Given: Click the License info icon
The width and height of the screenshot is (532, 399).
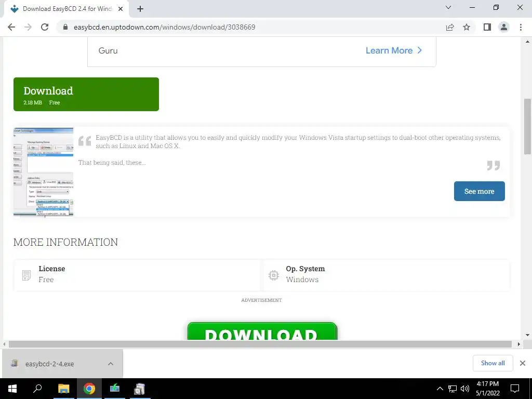Looking at the screenshot, I should (26, 275).
